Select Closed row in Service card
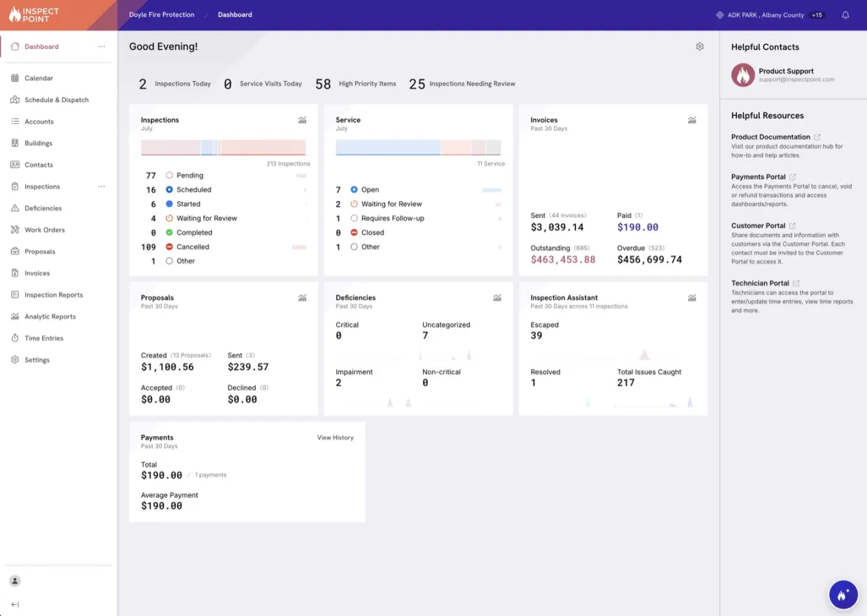Screen dimensions: 867x616 pos(418,233)
